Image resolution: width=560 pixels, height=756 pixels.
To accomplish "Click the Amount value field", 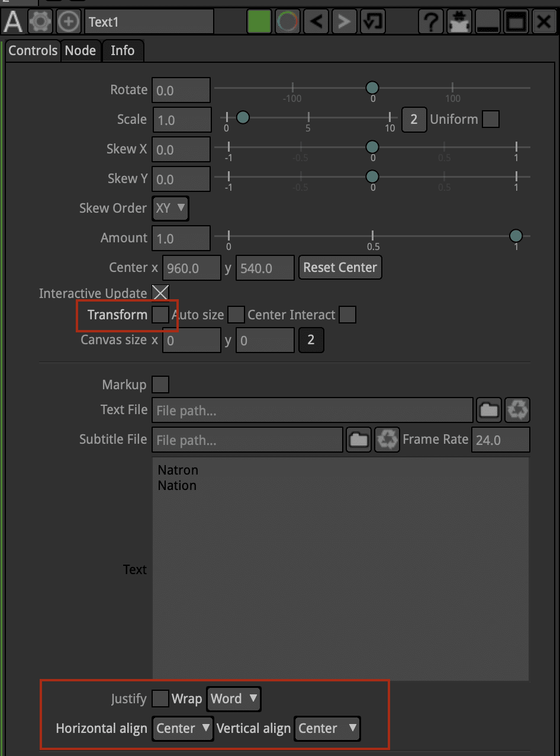I will [181, 238].
